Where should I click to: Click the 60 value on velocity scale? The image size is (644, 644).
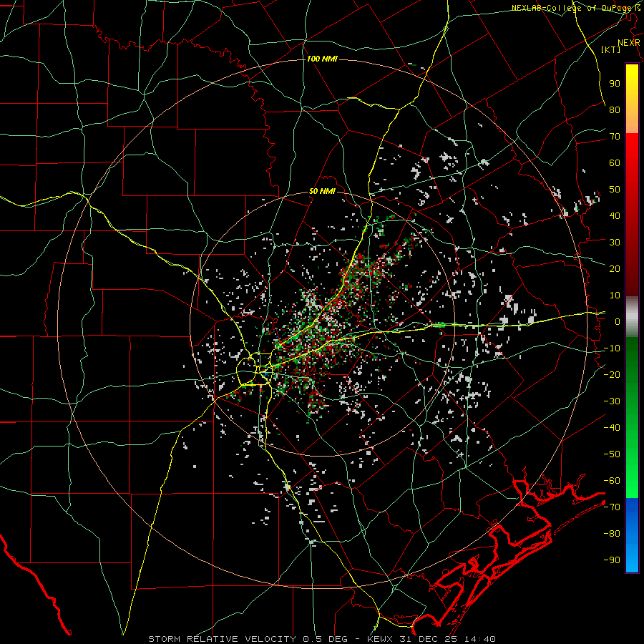click(615, 162)
